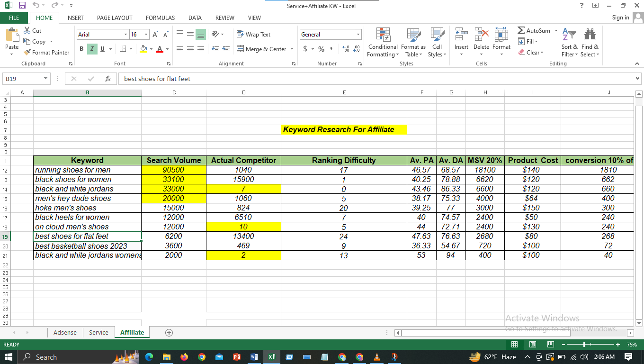Click the AutoSum sigma icon
The image size is (644, 364).
point(521,31)
